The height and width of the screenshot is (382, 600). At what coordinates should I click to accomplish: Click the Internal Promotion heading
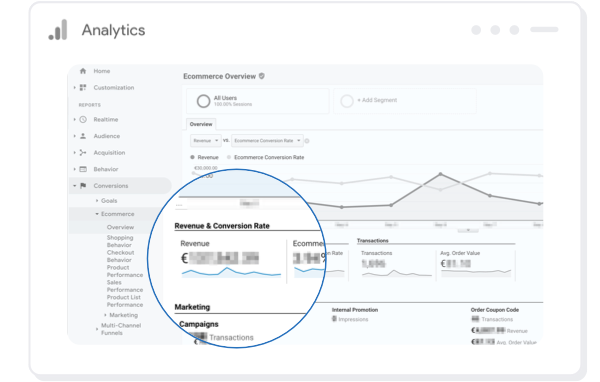pyautogui.click(x=355, y=310)
